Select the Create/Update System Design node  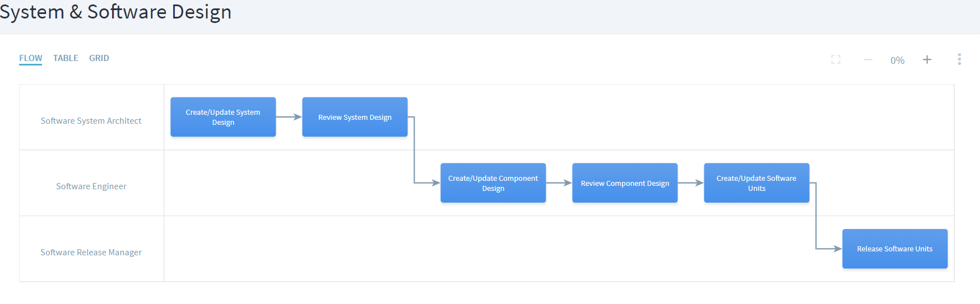click(223, 117)
